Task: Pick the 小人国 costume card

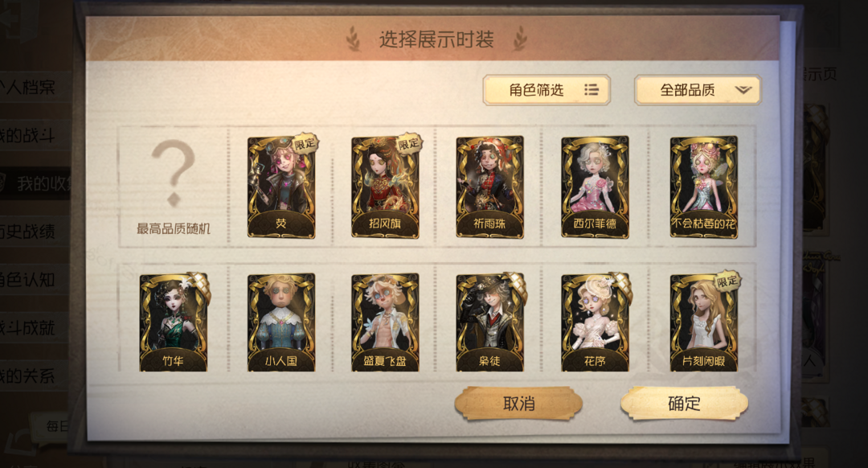Action: [281, 322]
